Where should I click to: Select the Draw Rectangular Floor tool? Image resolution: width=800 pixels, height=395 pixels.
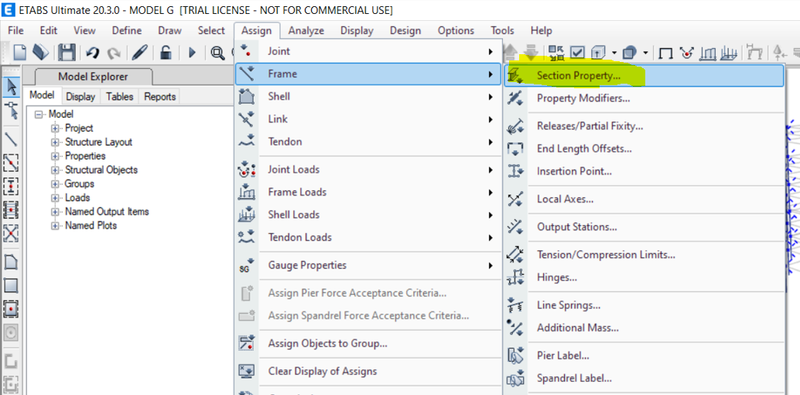coord(11,285)
